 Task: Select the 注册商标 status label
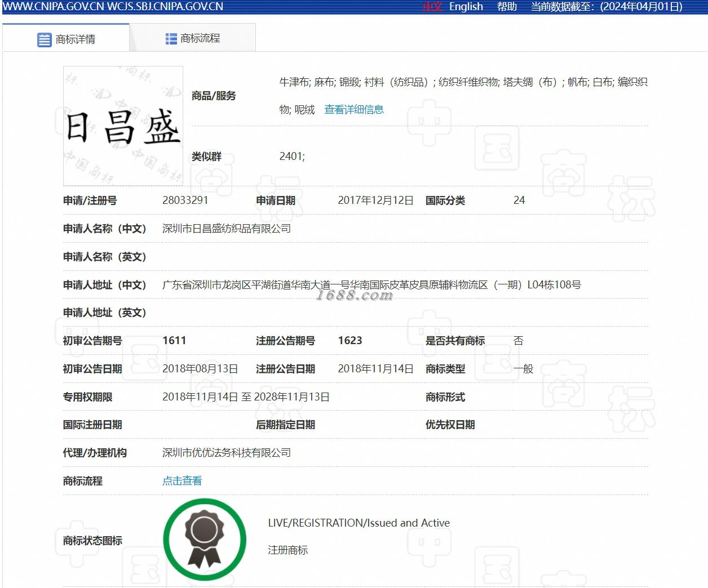click(287, 550)
